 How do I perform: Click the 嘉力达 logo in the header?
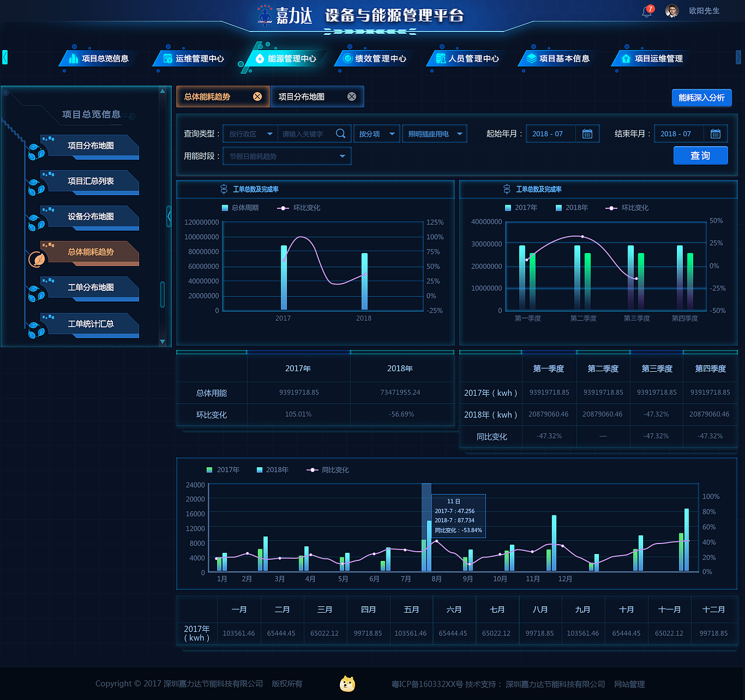285,16
